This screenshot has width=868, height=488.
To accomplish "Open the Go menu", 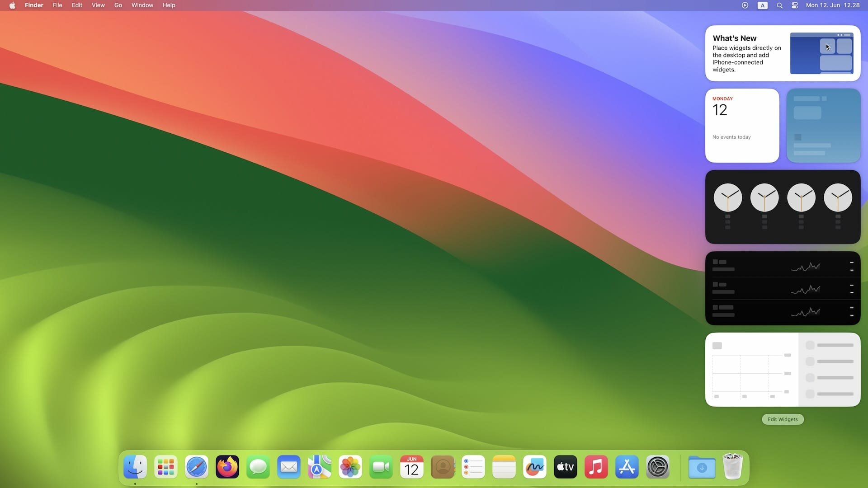I will tap(118, 5).
